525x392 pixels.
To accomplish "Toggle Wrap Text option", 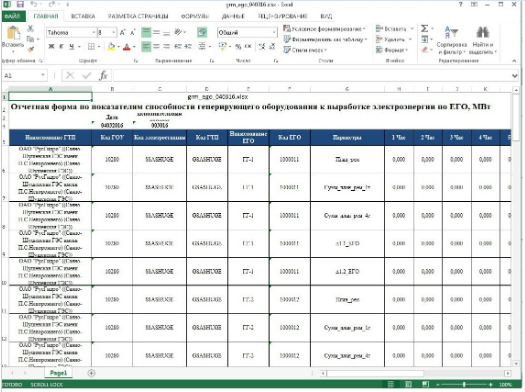I will pos(202,32).
